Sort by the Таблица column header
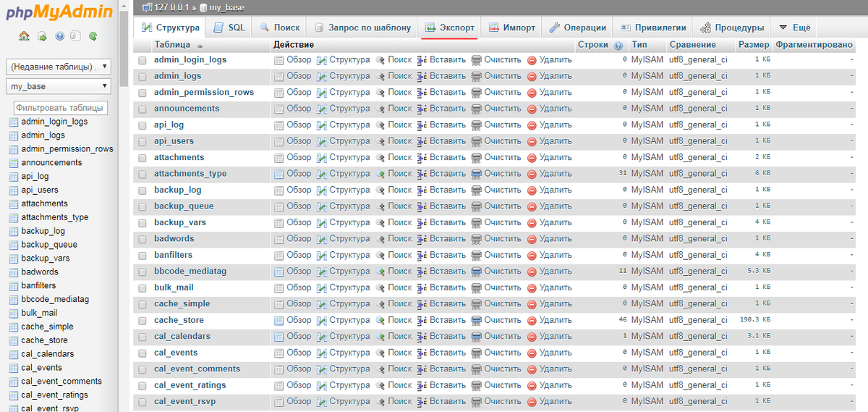Screen dimensions: 868x412 pos(172,45)
